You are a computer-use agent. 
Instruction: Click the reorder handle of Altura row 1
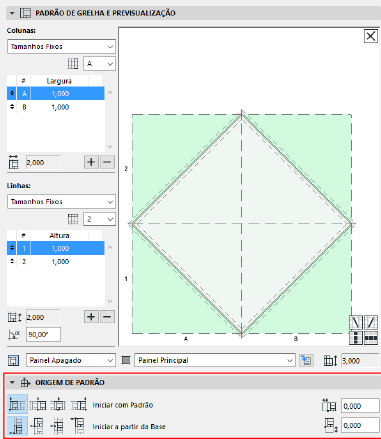pyautogui.click(x=12, y=248)
